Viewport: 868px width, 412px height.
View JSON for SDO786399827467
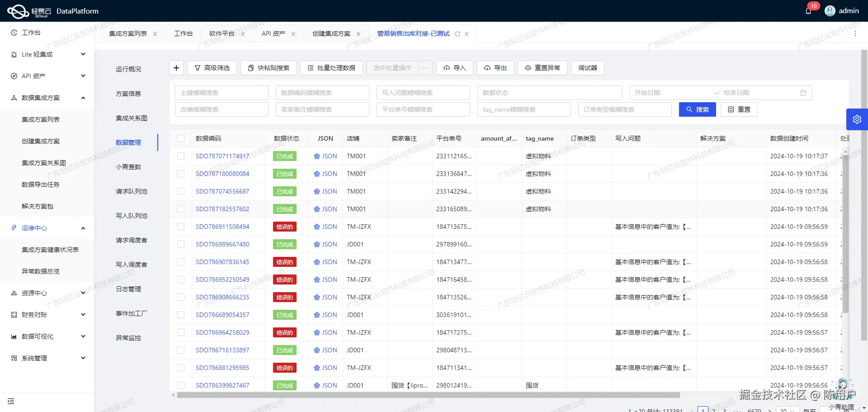[x=325, y=385]
